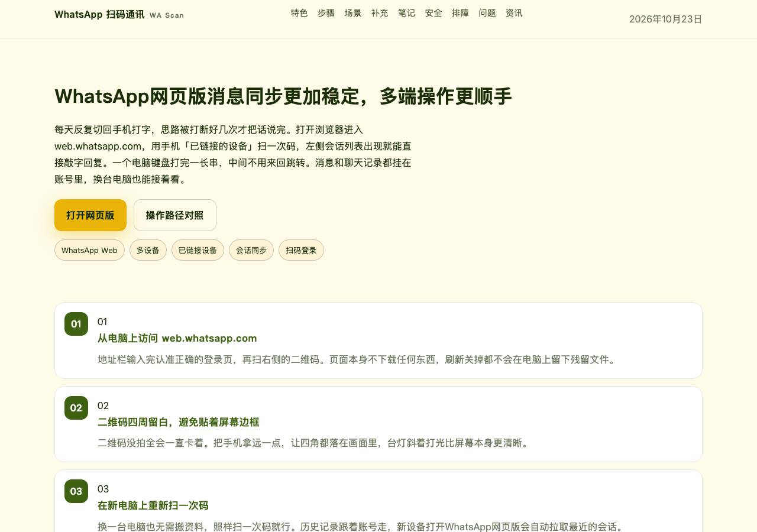
Task: Click the heading 在新电脑上重新扫一次码
Action: pos(153,505)
